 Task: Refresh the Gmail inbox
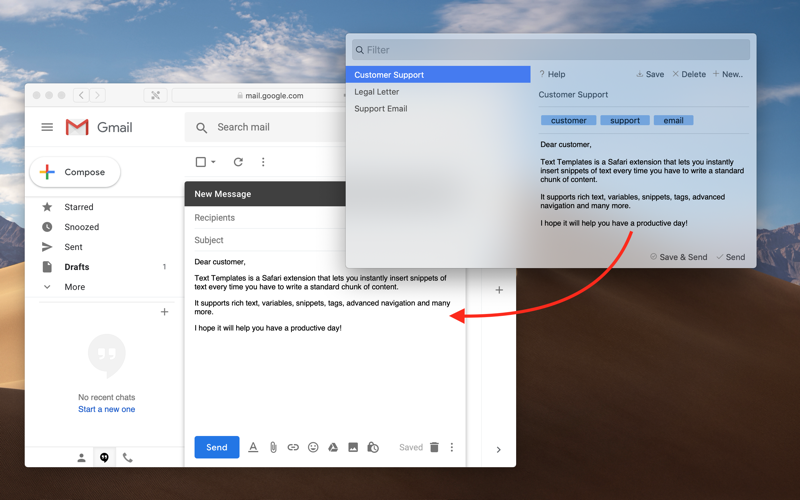click(x=238, y=162)
